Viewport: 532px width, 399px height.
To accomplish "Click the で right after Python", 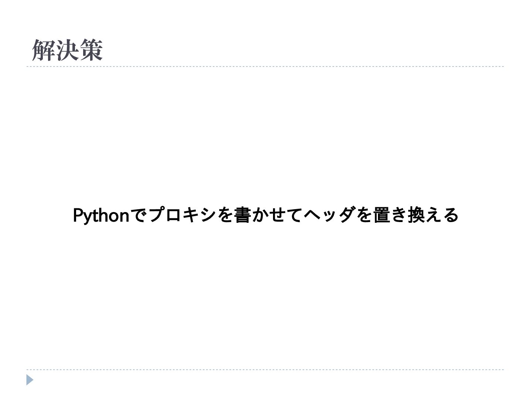I will (139, 215).
